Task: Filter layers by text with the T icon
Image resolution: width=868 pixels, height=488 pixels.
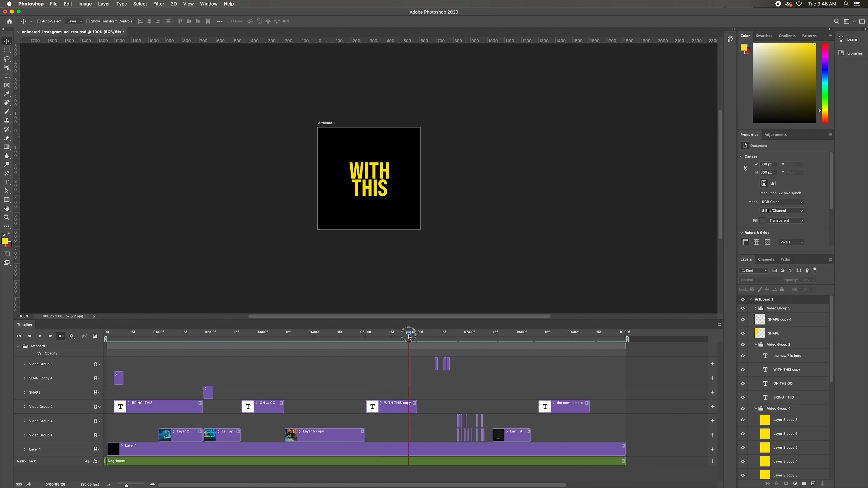Action: click(x=790, y=270)
